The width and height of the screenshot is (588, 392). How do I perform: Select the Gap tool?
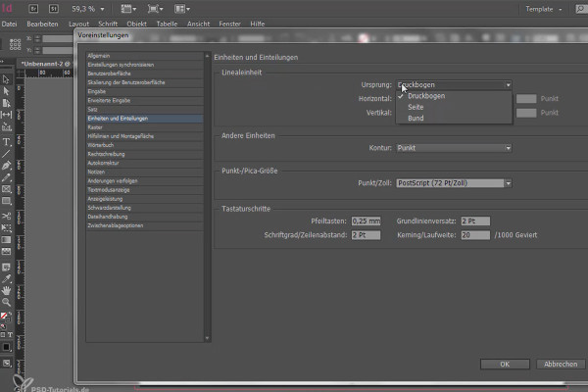(6, 115)
